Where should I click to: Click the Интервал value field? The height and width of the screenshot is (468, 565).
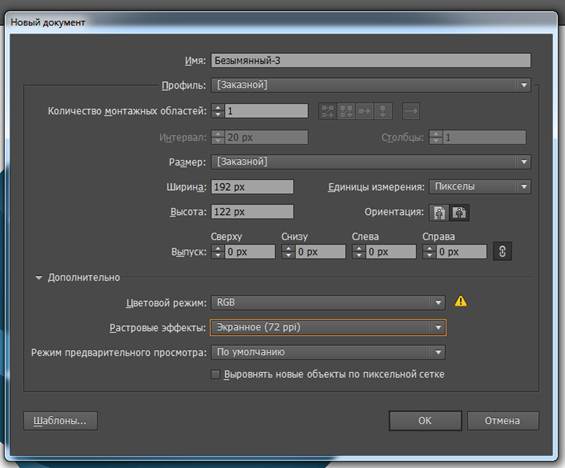[x=266, y=137]
